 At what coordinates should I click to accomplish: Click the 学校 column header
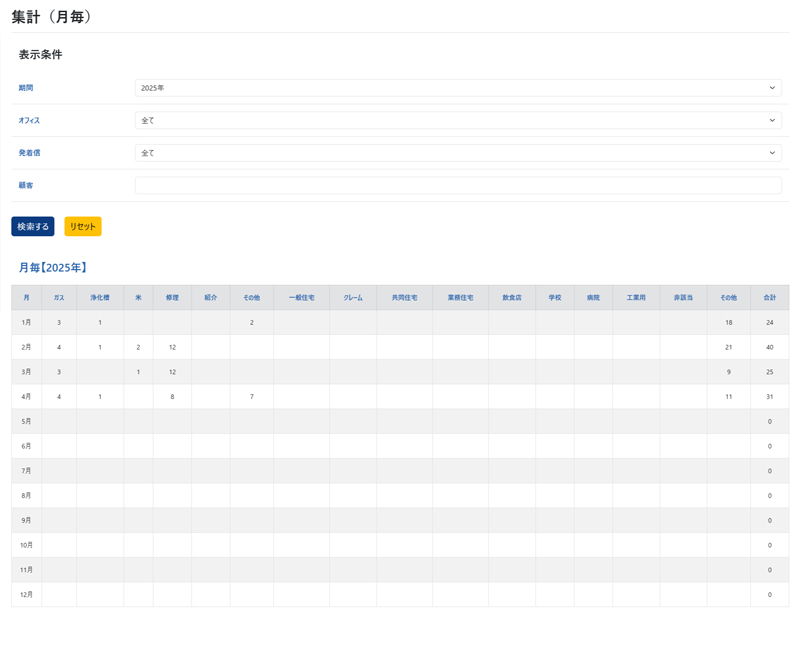click(x=555, y=298)
